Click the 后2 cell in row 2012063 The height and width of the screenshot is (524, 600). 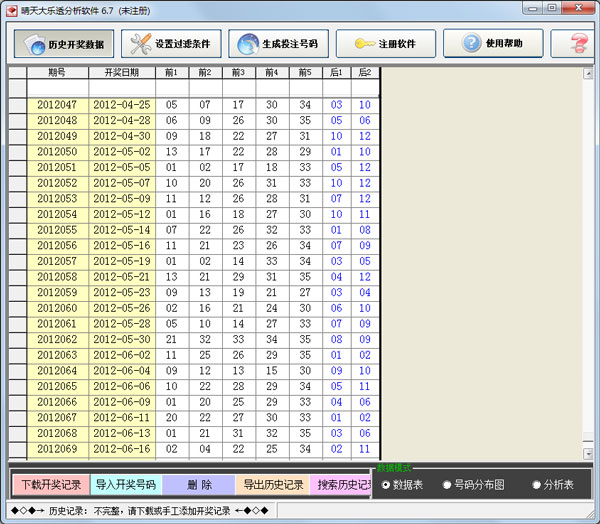coord(365,355)
